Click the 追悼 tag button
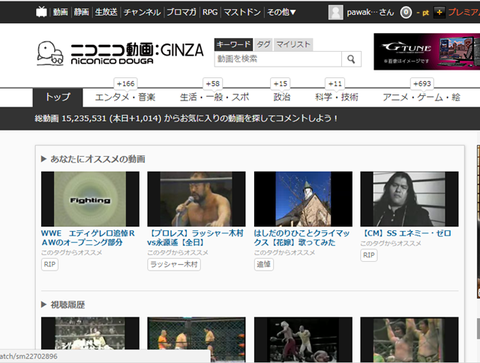480x363 pixels. tap(264, 264)
